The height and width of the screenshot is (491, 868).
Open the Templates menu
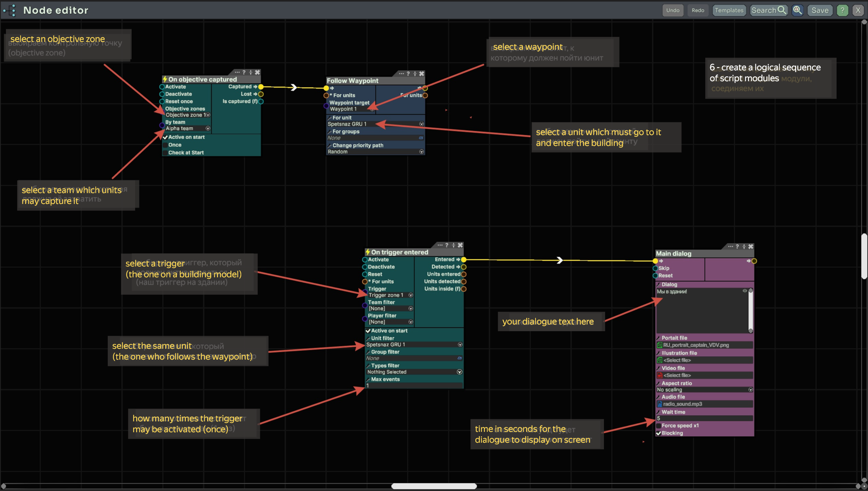point(729,10)
